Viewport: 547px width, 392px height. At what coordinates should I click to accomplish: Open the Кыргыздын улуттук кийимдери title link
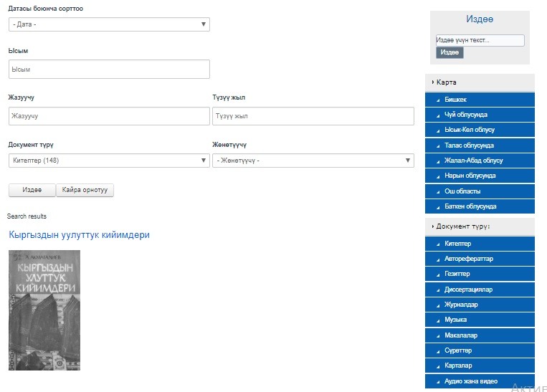79,235
